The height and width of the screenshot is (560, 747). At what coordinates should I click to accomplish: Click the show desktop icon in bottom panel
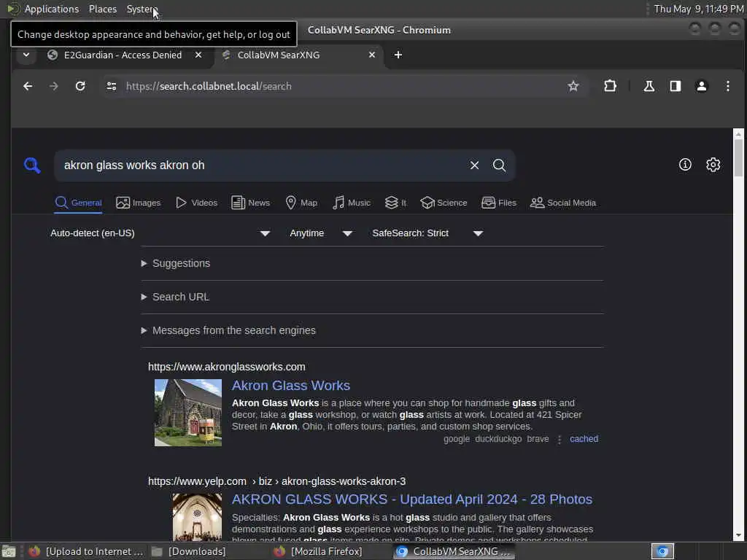pyautogui.click(x=9, y=551)
